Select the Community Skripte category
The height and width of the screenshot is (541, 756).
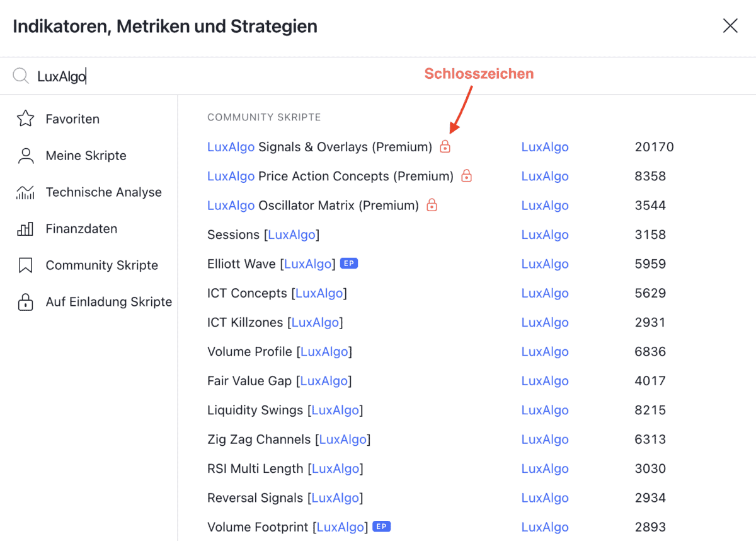point(101,265)
